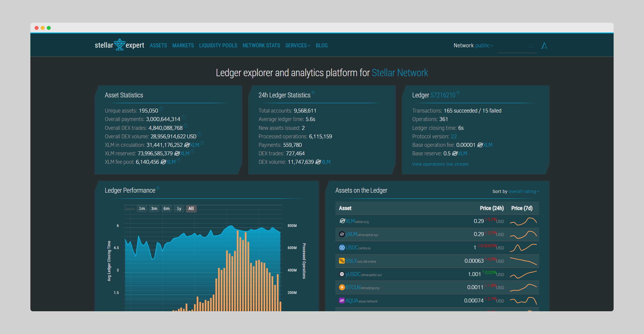Screen dimensions: 644x334
Task: Open the Albedo account icon in header
Action: point(544,46)
